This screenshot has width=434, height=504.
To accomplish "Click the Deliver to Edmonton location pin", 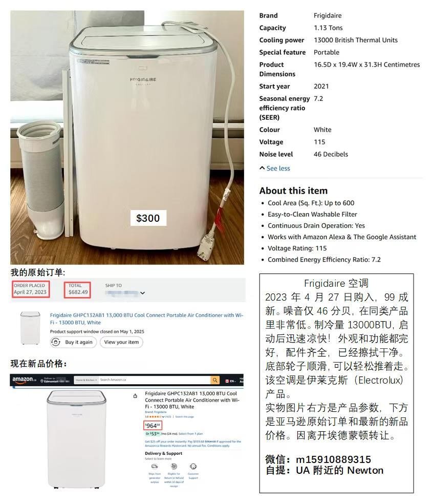I will pos(42,381).
